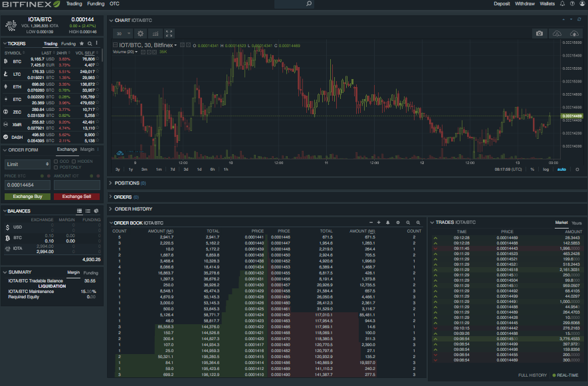Refresh the chart panel

(x=579, y=19)
